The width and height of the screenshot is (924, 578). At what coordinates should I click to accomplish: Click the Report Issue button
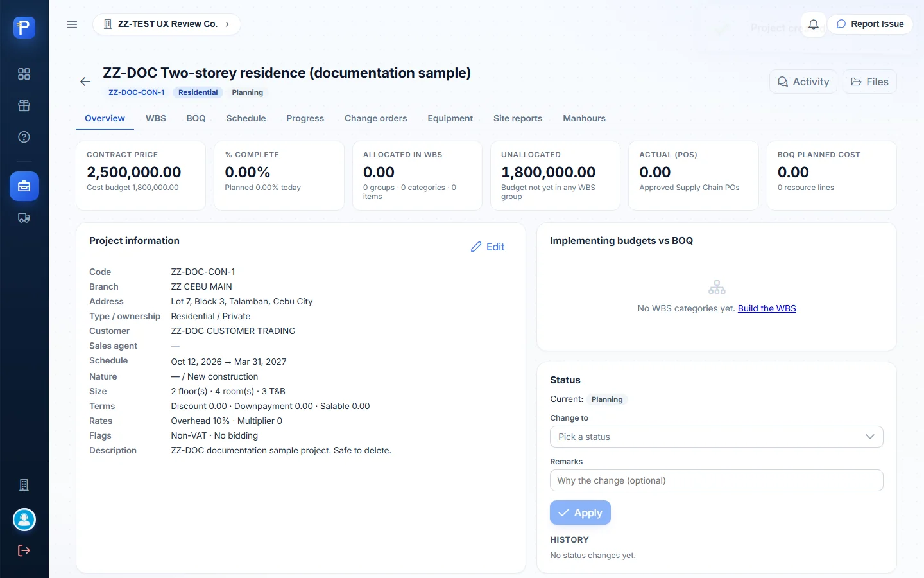pos(870,24)
